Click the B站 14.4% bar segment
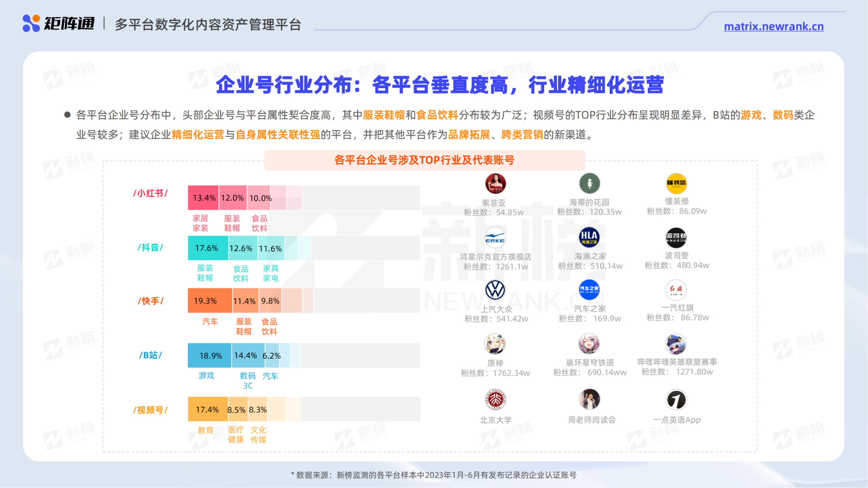The image size is (868, 488). (248, 356)
